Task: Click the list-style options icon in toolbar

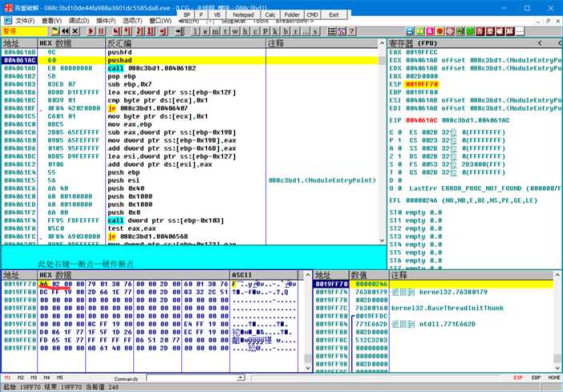Action: click(332, 31)
